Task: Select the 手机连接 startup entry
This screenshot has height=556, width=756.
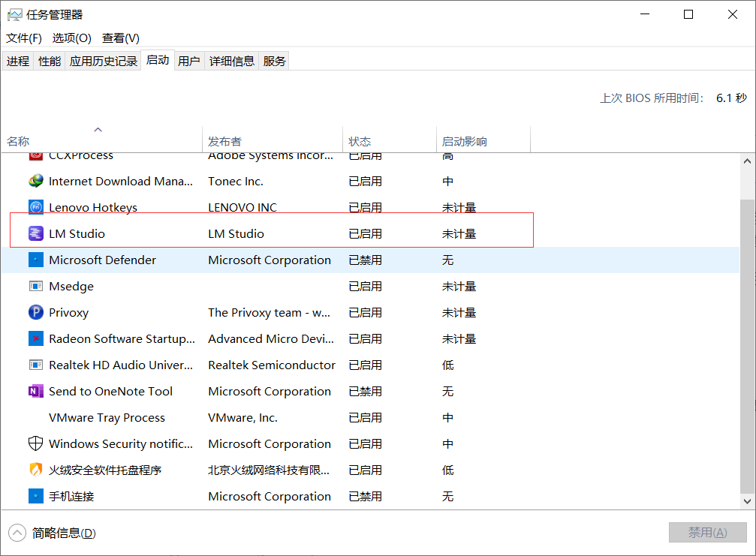Action: [71, 496]
